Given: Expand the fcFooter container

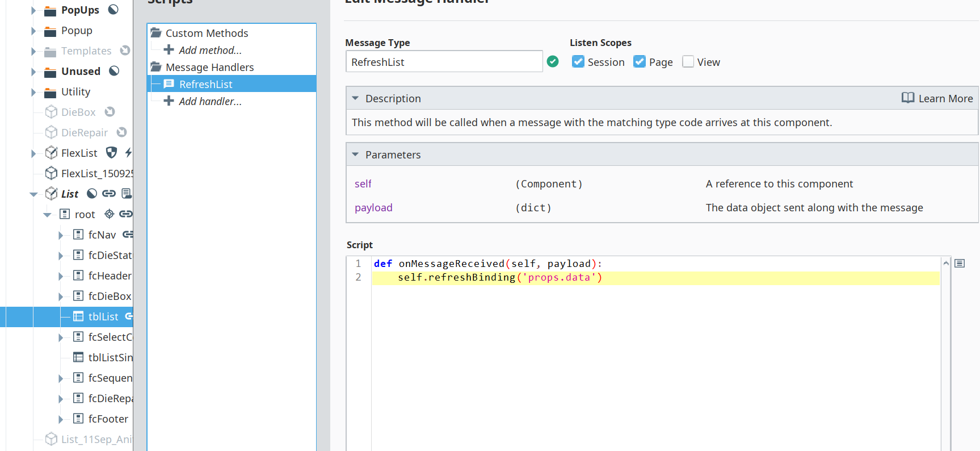Looking at the screenshot, I should (61, 419).
